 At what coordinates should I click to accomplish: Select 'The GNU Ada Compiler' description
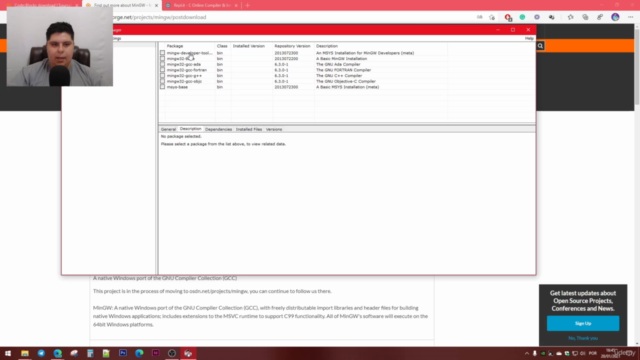pos(338,64)
